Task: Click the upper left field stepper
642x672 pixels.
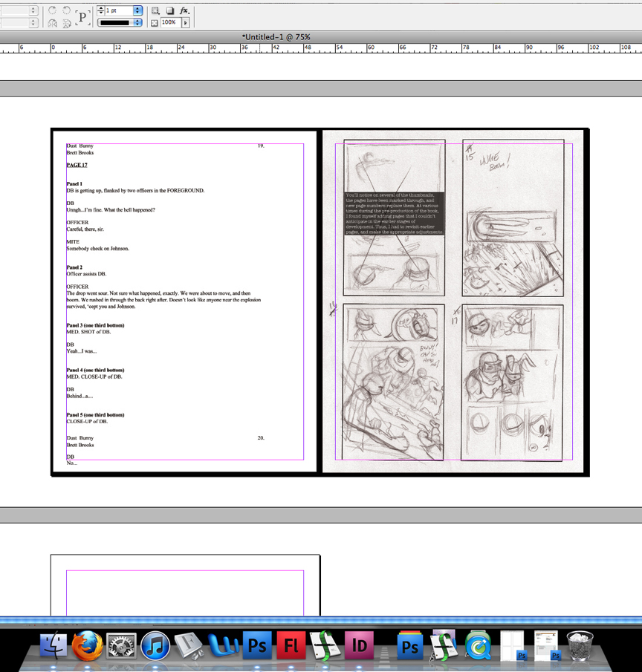Action: click(x=33, y=10)
